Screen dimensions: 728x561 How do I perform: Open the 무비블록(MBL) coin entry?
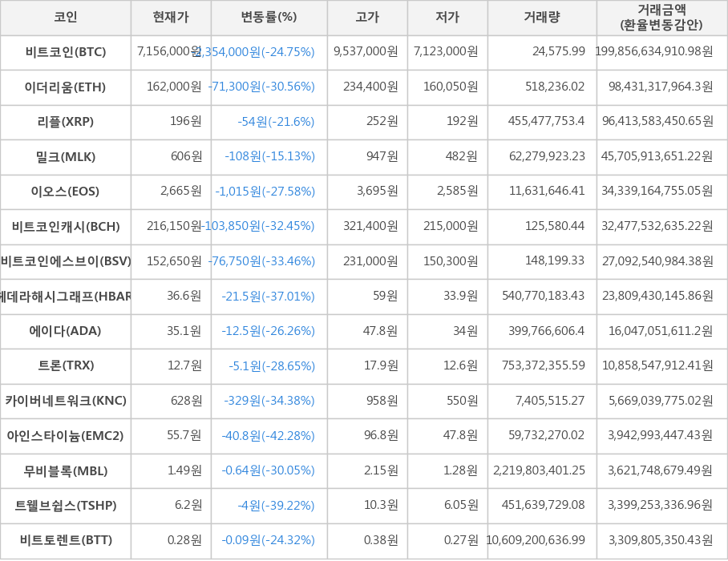pos(66,470)
